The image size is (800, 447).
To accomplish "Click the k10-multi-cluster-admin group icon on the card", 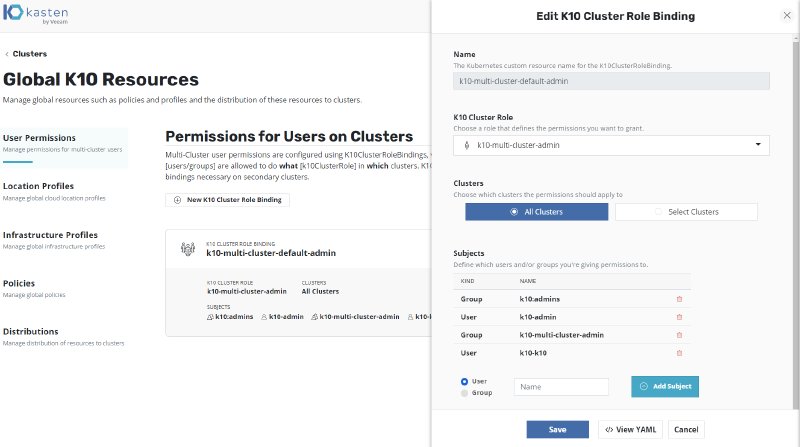I will 314,317.
